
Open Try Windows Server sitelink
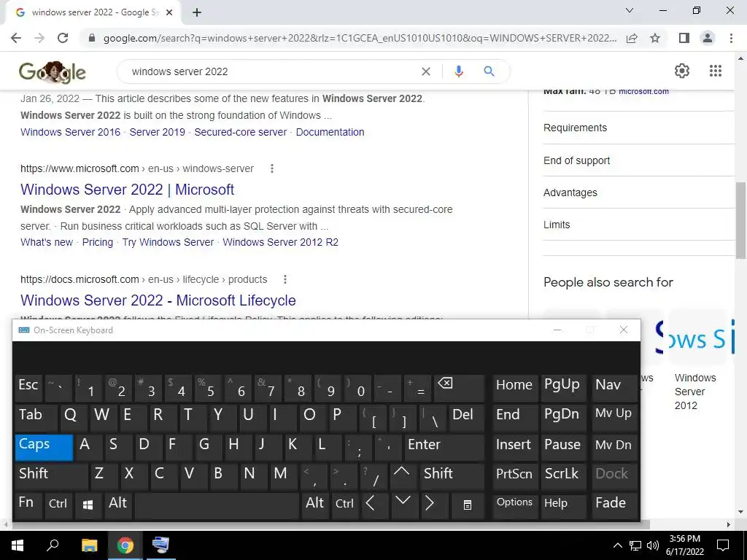168,242
